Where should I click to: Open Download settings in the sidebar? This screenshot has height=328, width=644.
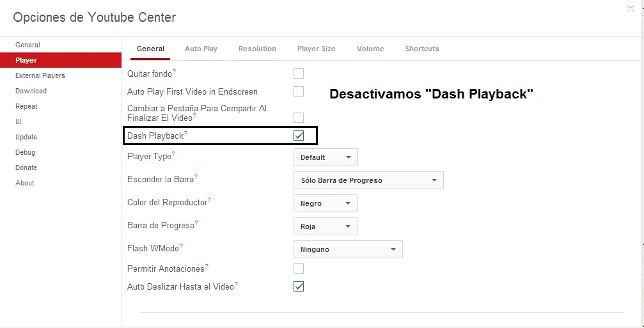pyautogui.click(x=61, y=91)
